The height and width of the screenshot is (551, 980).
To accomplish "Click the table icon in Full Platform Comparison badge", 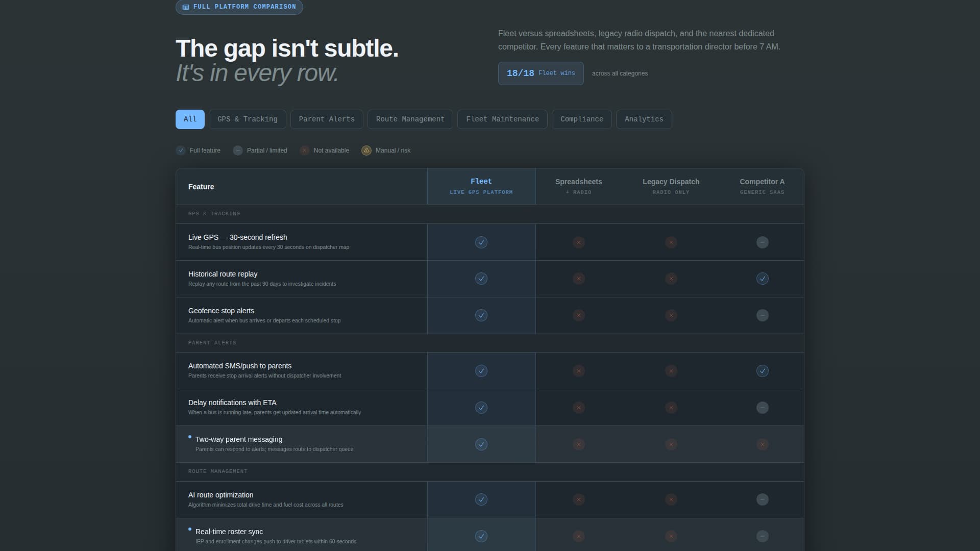I will click(186, 7).
